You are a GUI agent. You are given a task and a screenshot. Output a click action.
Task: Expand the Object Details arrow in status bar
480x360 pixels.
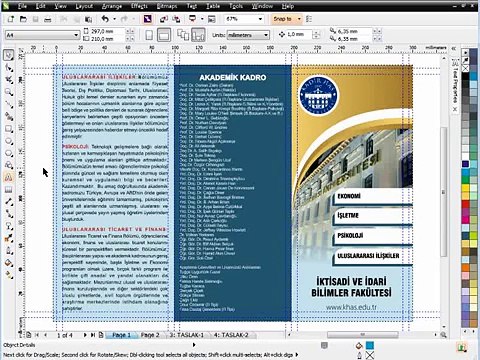(x=194, y=345)
